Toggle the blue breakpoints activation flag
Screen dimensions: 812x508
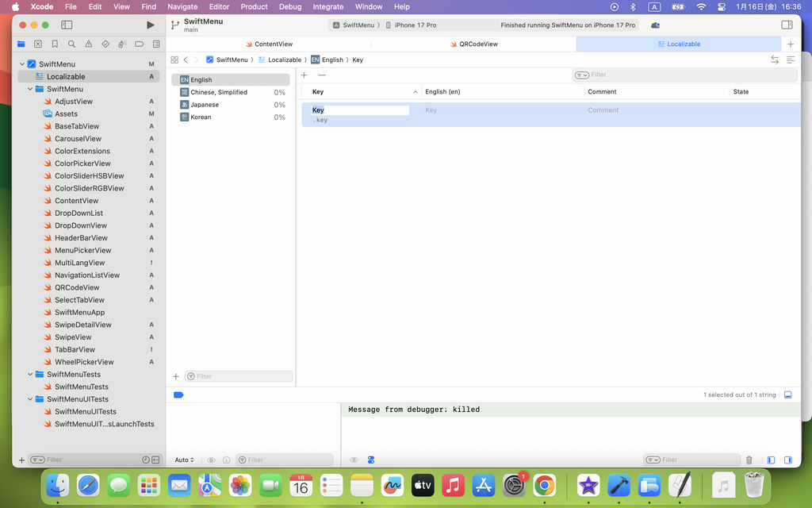(x=178, y=394)
